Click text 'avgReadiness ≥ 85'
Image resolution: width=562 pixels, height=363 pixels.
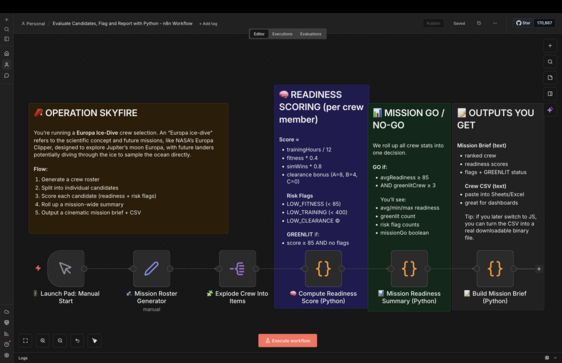click(404, 177)
